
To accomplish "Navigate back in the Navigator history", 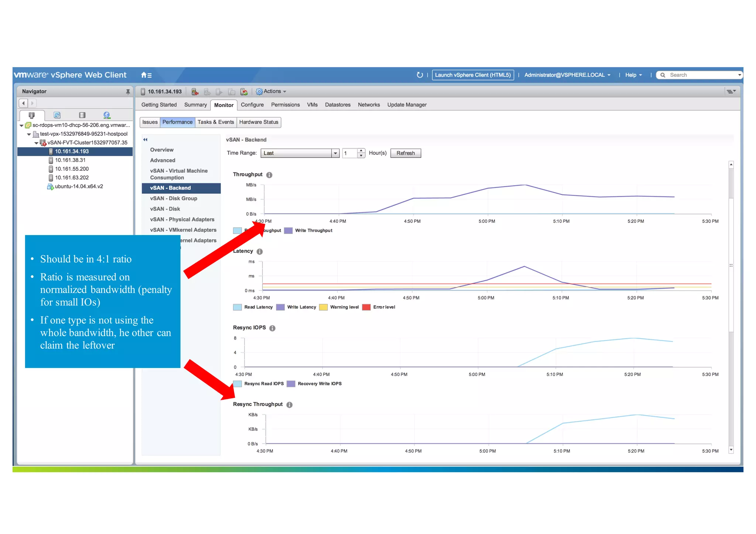I will (x=24, y=103).
